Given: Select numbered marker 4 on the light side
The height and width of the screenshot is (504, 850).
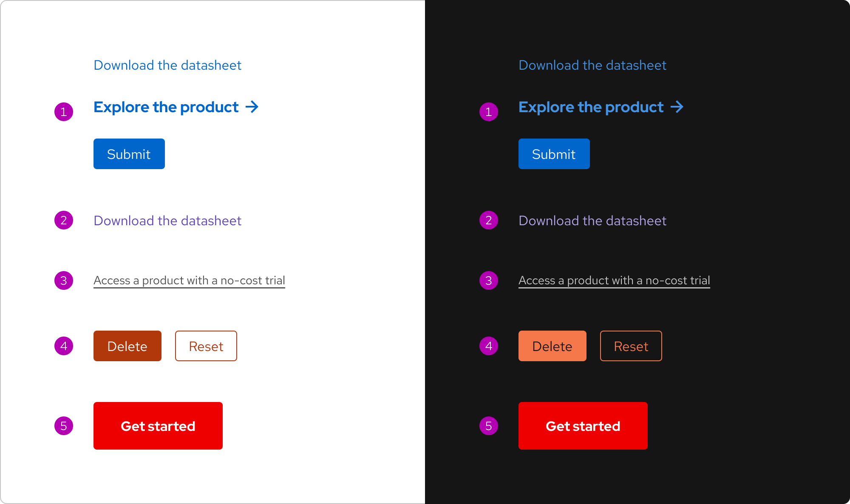Looking at the screenshot, I should tap(64, 346).
